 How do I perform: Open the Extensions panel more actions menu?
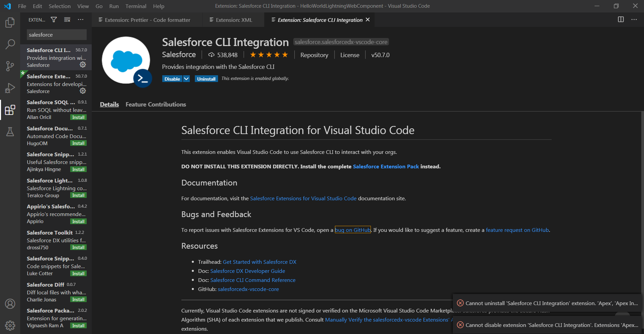(80, 19)
